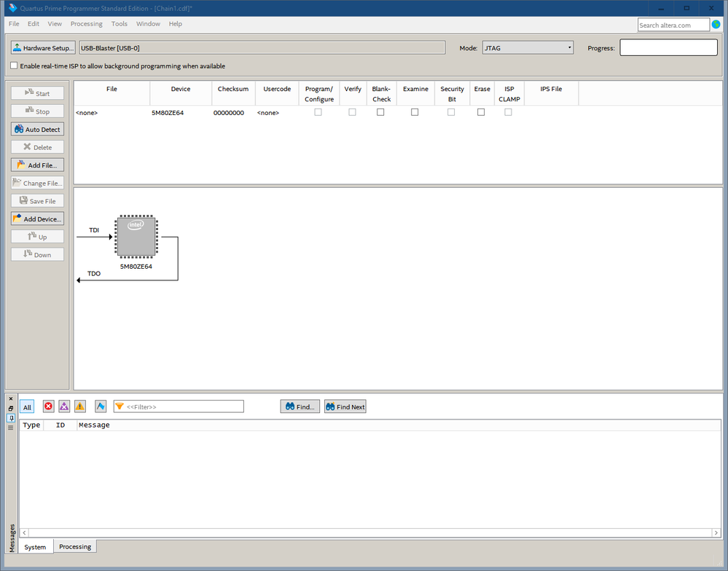Image resolution: width=728 pixels, height=571 pixels.
Task: Click the Stop button
Action: (38, 111)
